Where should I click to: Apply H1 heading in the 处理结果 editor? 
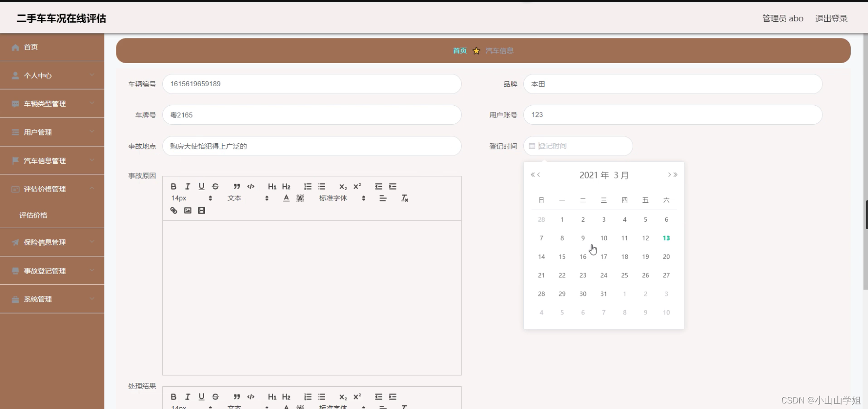tap(272, 397)
